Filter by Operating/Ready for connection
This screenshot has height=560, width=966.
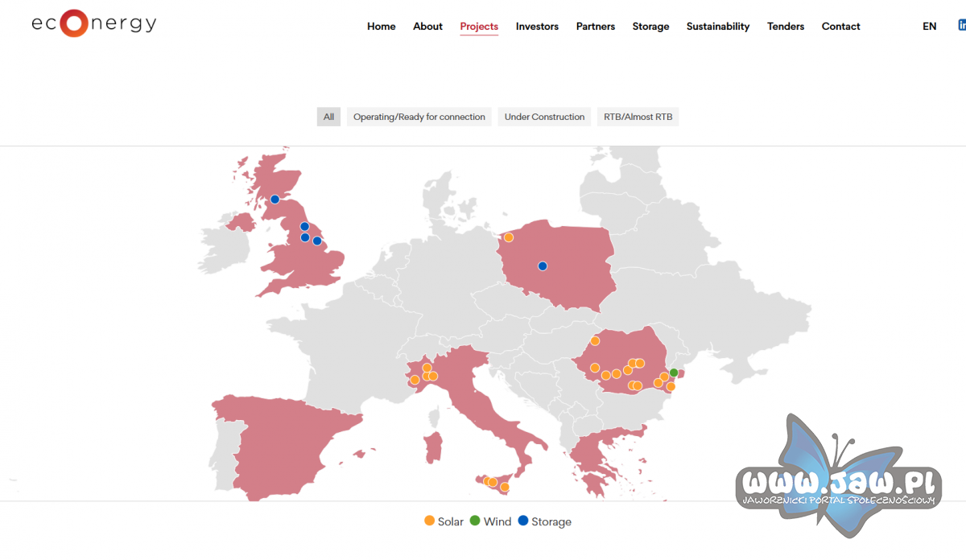pyautogui.click(x=419, y=117)
